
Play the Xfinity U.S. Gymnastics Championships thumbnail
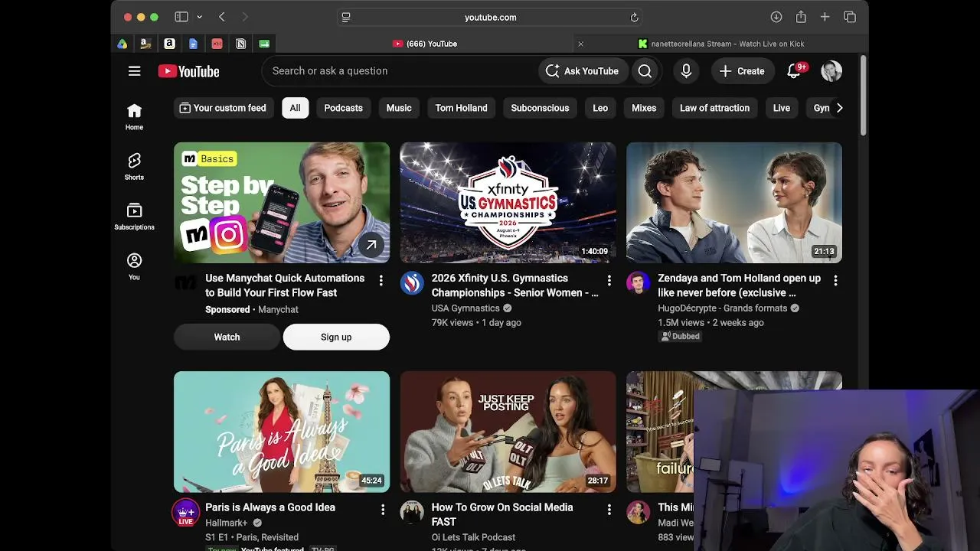pyautogui.click(x=508, y=203)
